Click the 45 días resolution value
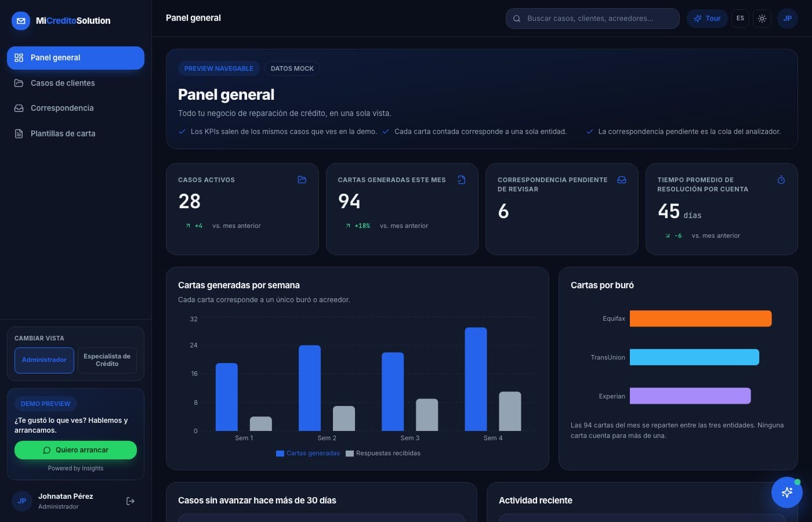Screen dimensions: 812x522 point(680,211)
